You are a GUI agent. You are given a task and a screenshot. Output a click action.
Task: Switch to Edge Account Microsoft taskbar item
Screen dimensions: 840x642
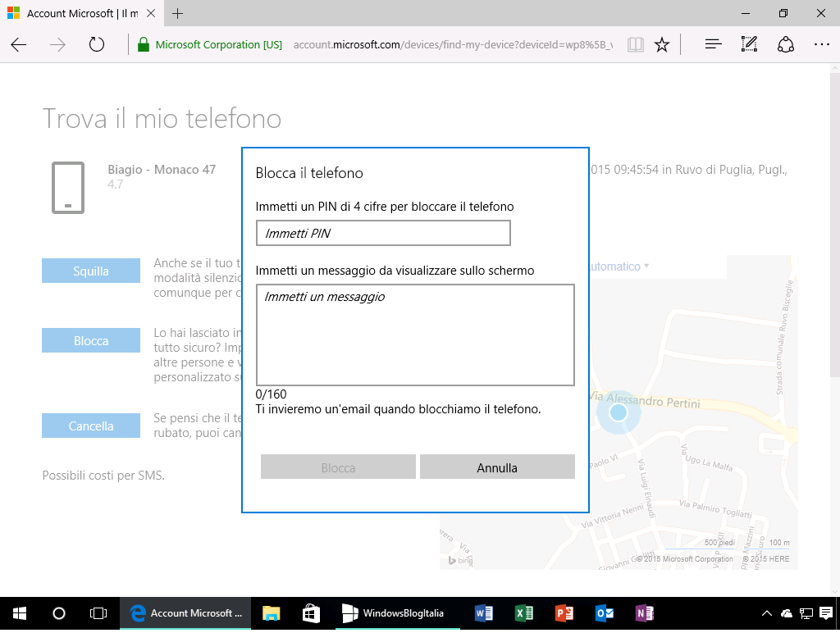coord(185,613)
